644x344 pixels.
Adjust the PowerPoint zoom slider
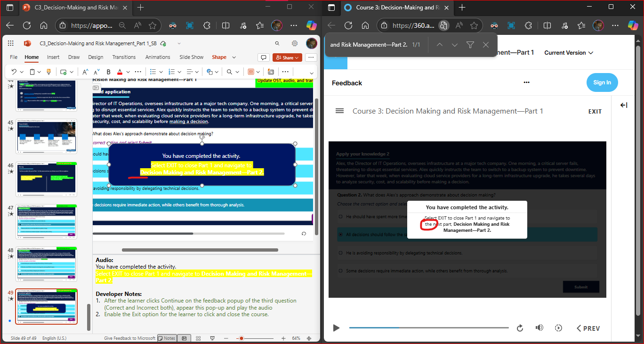(x=241, y=338)
